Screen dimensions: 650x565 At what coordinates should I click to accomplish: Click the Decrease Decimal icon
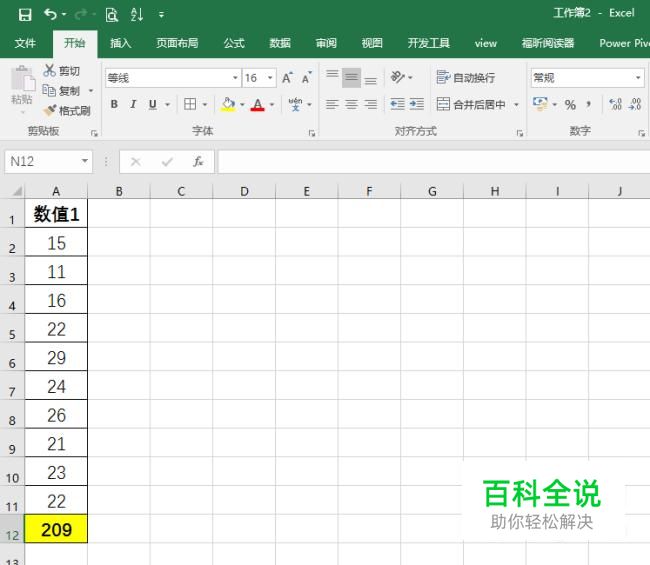[635, 104]
